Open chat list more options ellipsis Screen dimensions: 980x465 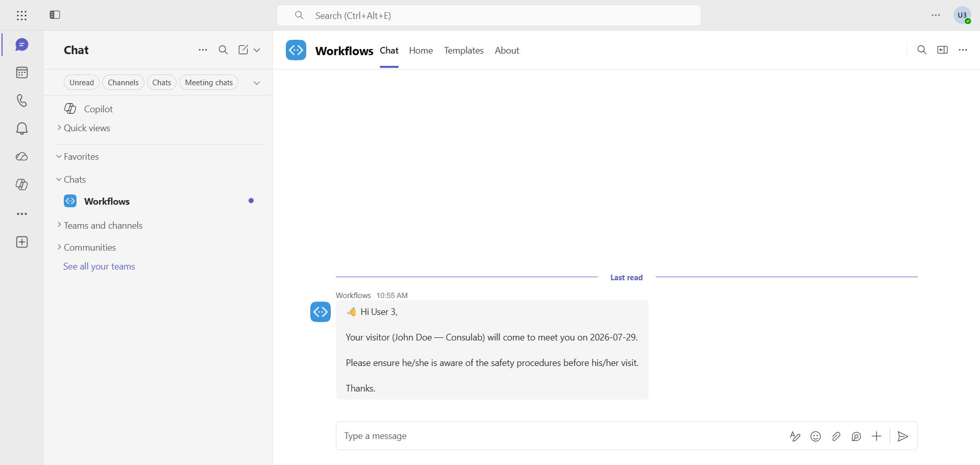point(203,50)
